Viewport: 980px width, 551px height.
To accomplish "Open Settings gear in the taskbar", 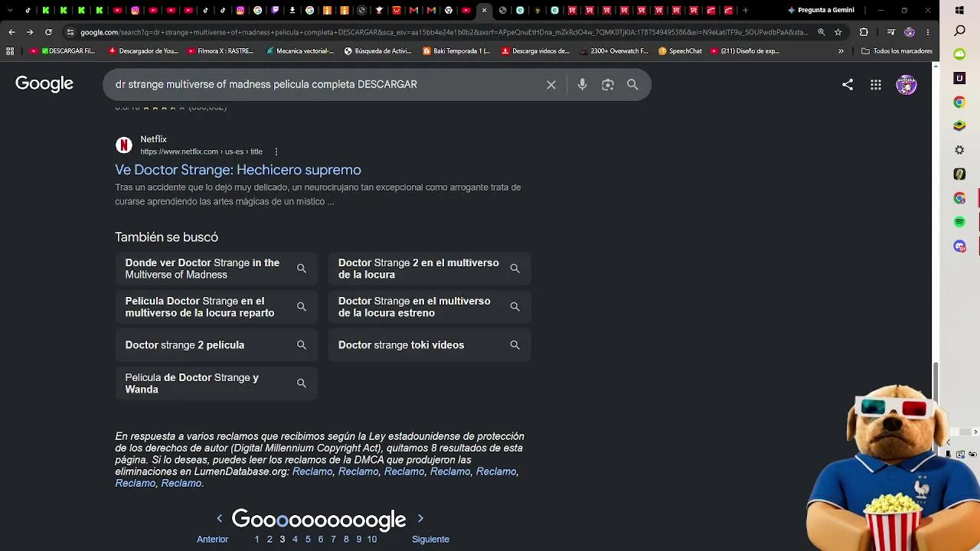I will click(959, 150).
